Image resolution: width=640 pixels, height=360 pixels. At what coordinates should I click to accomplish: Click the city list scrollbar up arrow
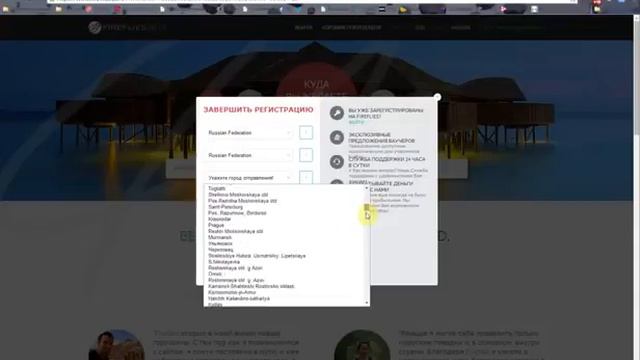point(367,188)
